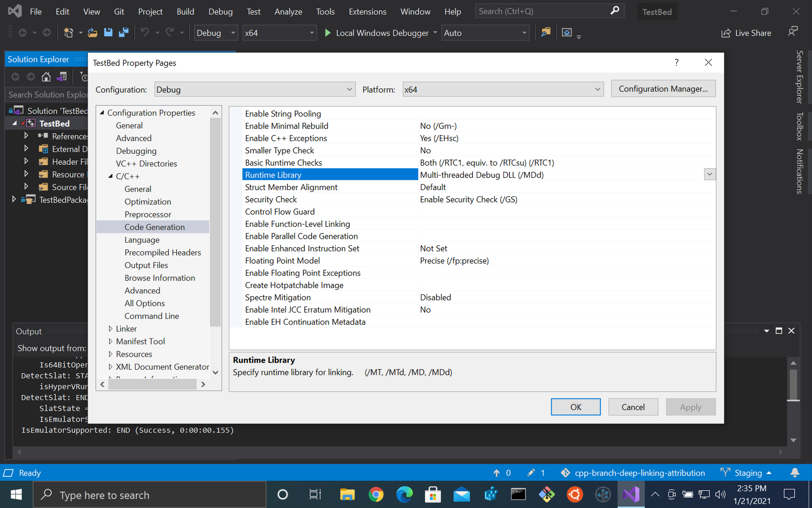812x508 pixels.
Task: Click the help question mark in Property Pages
Action: point(677,63)
